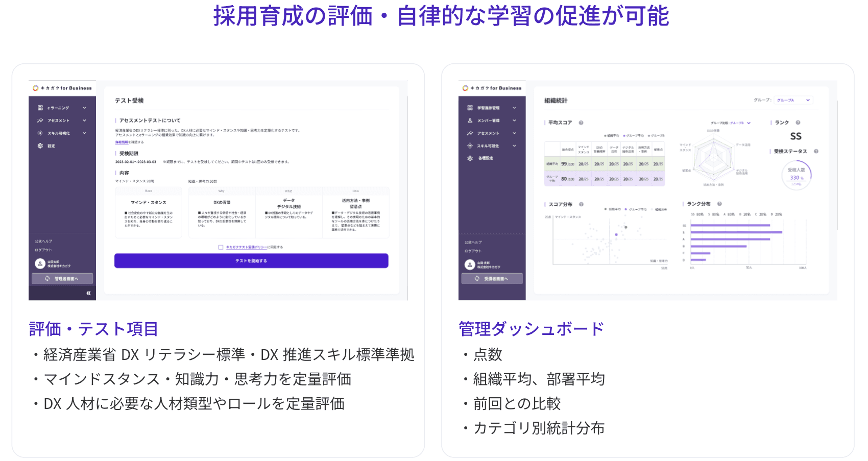This screenshot has width=868, height=461.
Task: Expand the eラーニング menu chevron
Action: tap(84, 108)
